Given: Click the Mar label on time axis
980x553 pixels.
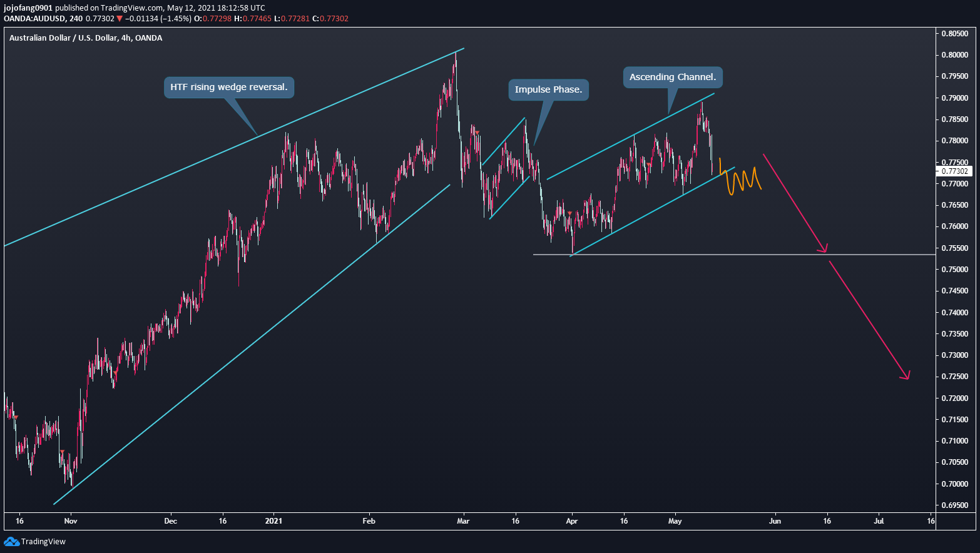Looking at the screenshot, I should click(463, 520).
